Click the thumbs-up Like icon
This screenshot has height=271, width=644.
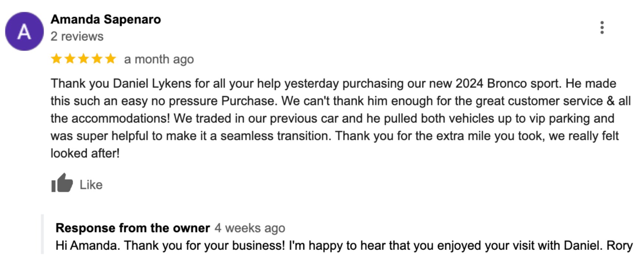tap(62, 183)
